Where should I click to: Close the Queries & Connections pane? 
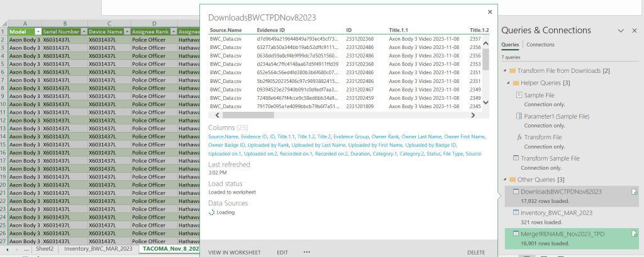(635, 30)
